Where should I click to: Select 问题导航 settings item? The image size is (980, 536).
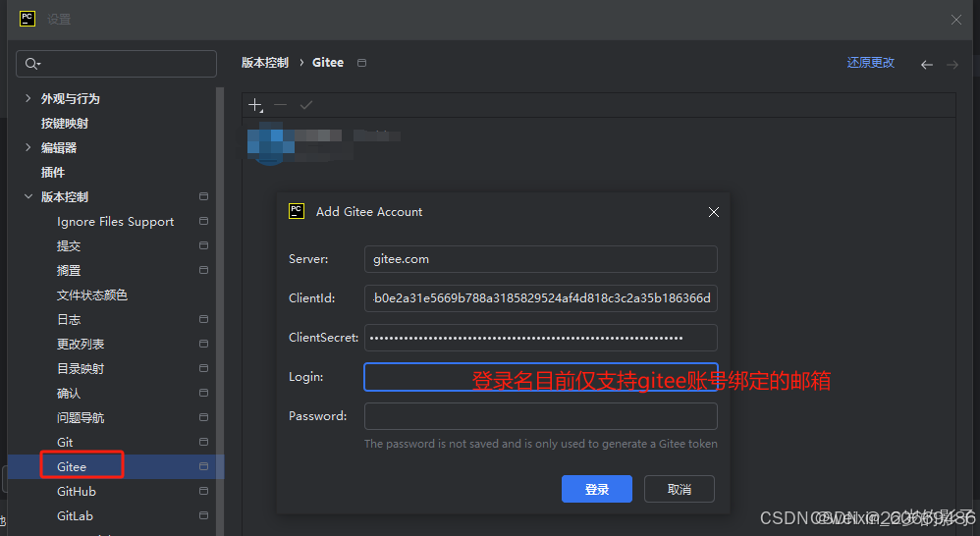click(x=80, y=418)
